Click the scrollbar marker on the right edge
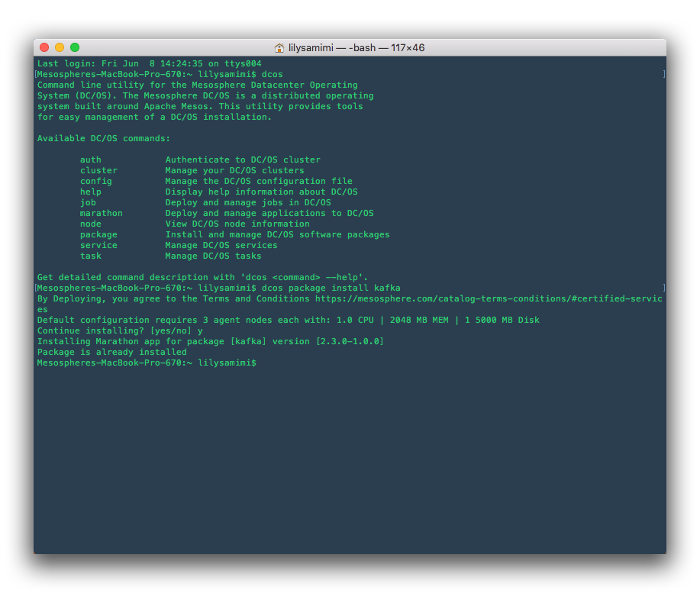The image size is (700, 593). tap(663, 74)
